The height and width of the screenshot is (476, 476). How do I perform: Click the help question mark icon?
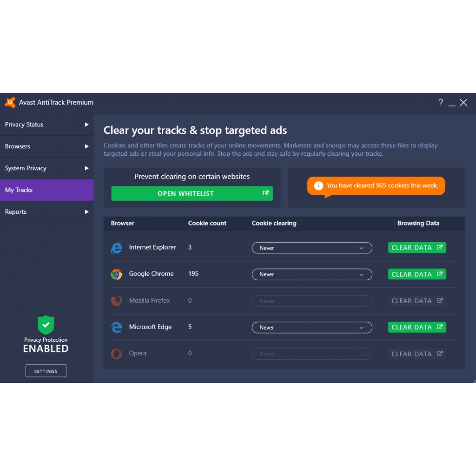440,103
